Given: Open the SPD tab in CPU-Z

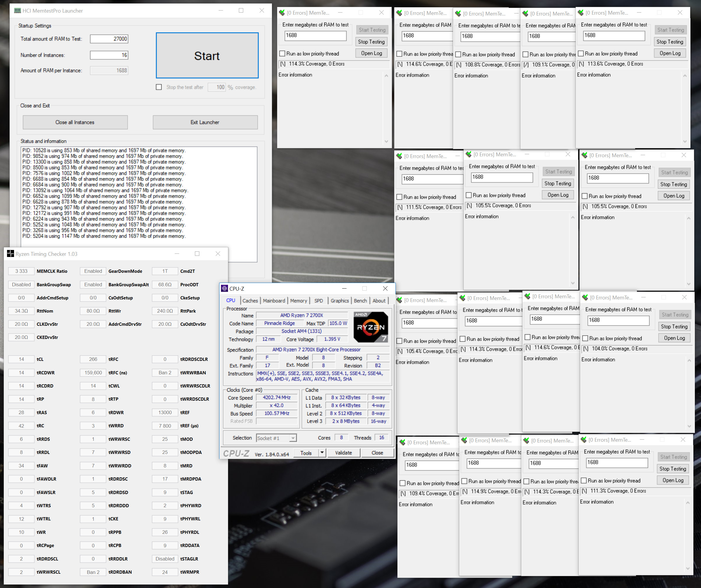Looking at the screenshot, I should pyautogui.click(x=318, y=301).
